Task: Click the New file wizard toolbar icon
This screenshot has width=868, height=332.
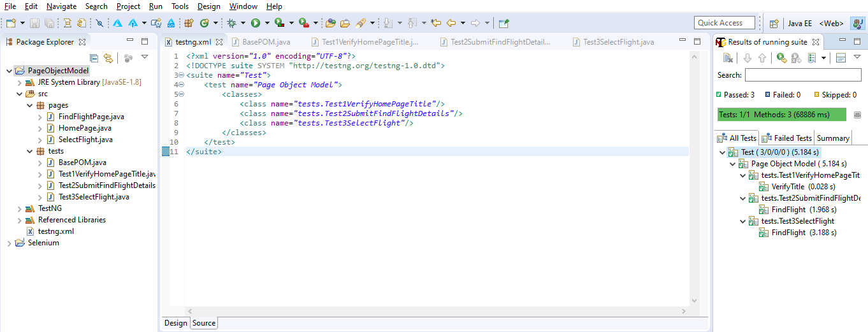Action: [x=10, y=23]
